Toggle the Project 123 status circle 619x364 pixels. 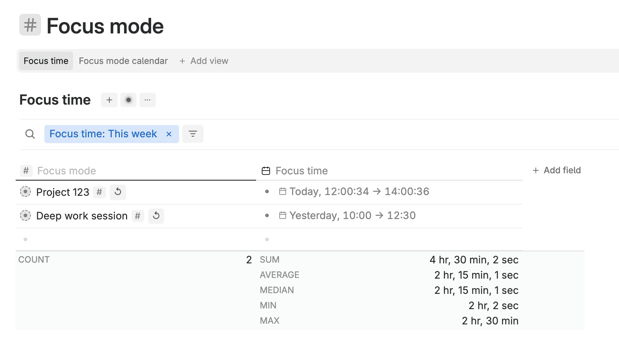point(25,191)
